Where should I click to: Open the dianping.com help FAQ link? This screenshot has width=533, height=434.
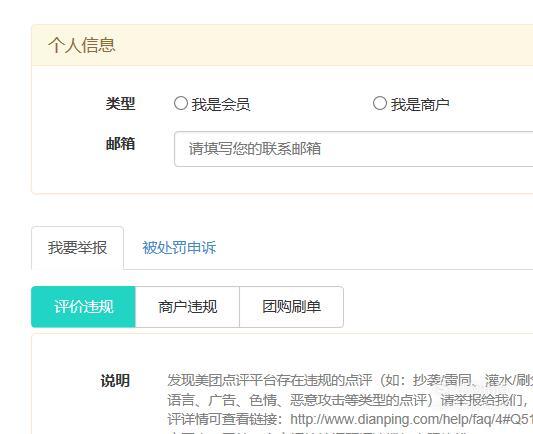[411, 419]
